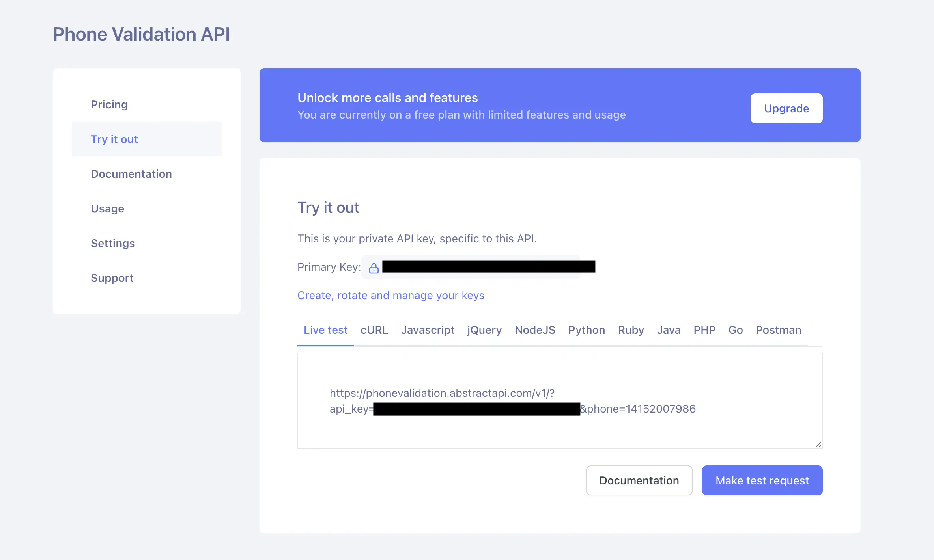Open Create, rotate and manage your keys link
This screenshot has height=560, width=934.
point(390,295)
